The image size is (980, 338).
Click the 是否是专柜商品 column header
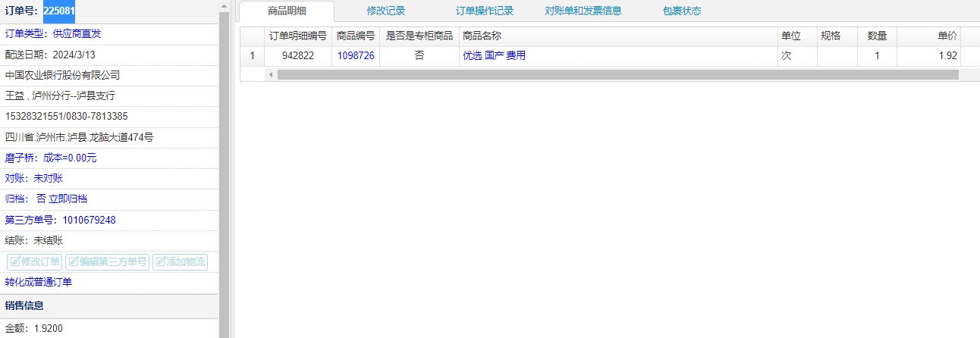click(419, 36)
